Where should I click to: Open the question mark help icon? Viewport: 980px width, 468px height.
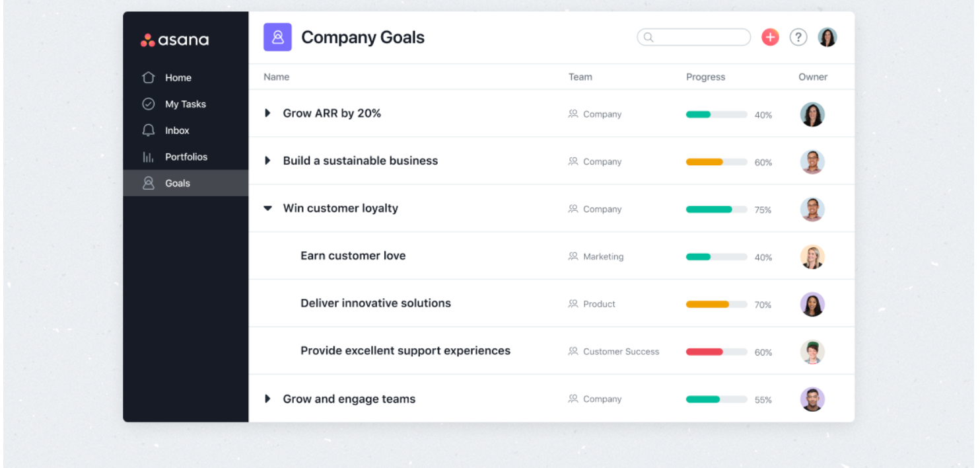click(x=798, y=38)
